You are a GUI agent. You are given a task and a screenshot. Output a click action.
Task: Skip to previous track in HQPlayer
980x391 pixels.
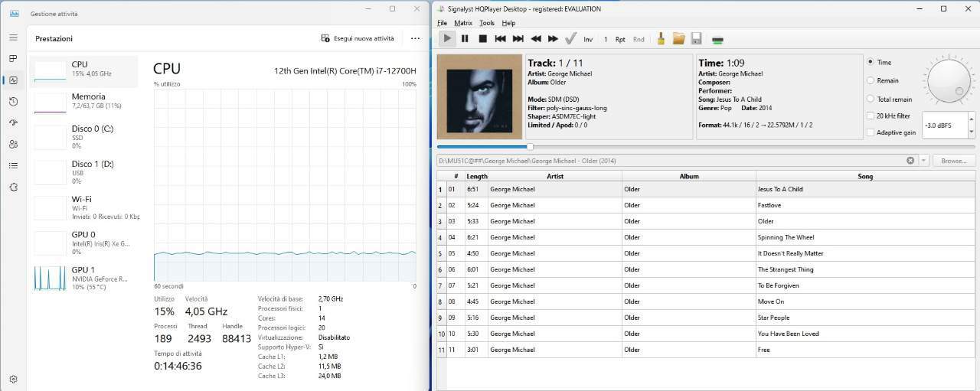pos(500,38)
